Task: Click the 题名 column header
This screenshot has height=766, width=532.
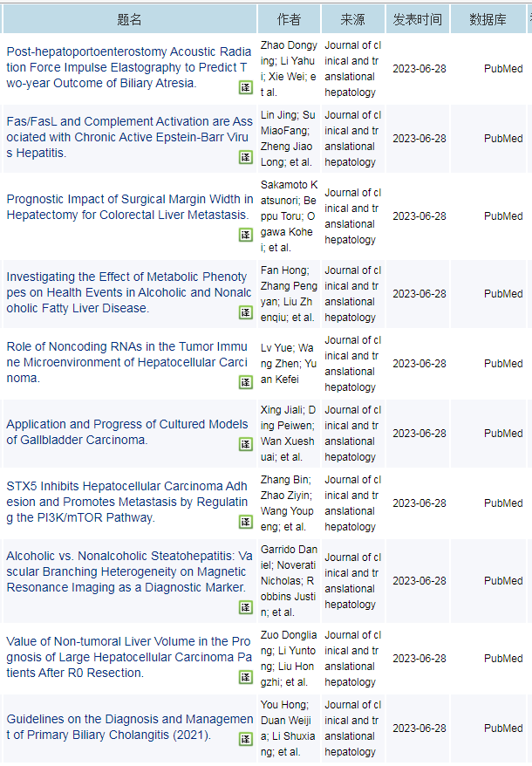Action: (129, 19)
